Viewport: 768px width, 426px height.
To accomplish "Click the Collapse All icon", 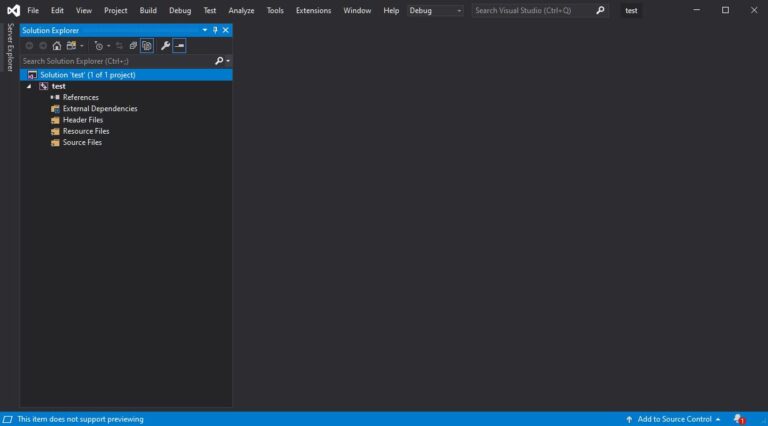I will point(133,46).
